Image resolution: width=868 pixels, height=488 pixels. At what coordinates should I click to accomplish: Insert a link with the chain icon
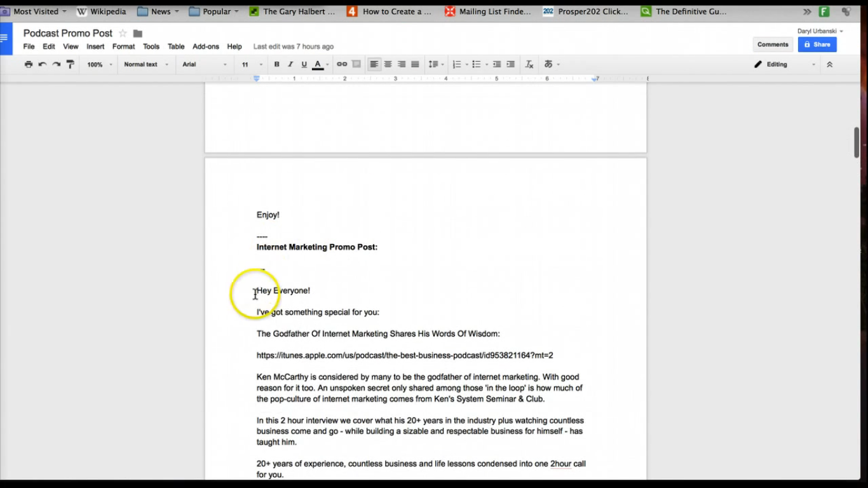[x=342, y=64]
